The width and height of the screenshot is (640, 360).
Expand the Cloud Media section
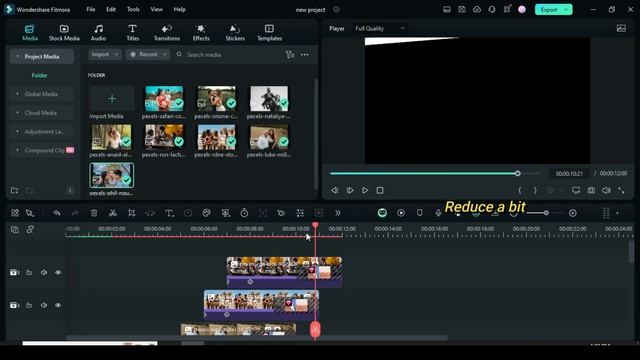pos(18,113)
